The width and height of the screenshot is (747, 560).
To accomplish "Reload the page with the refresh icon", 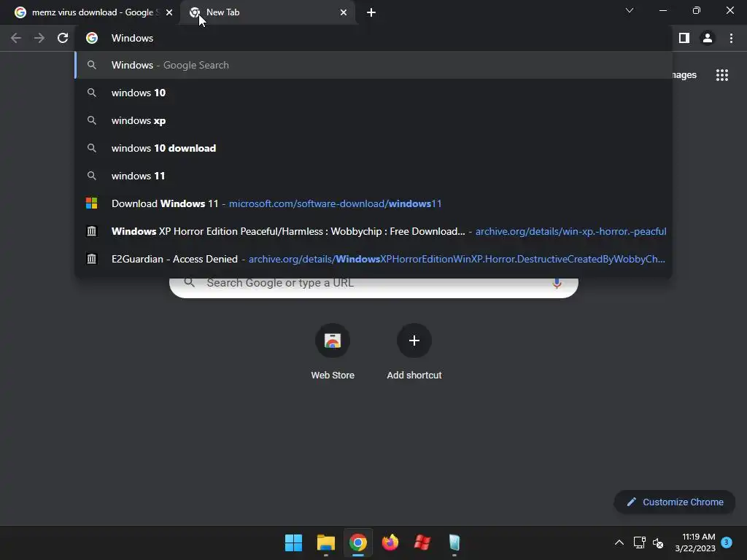I will pos(63,38).
